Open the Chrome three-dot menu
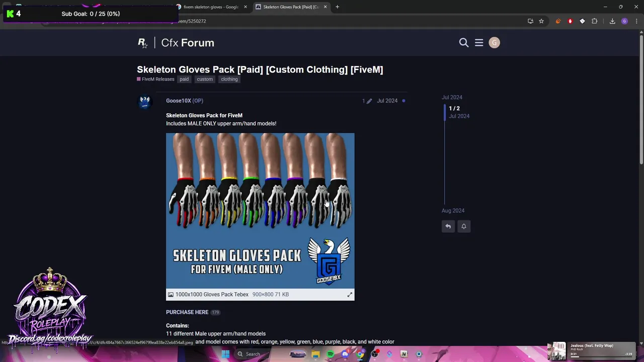The width and height of the screenshot is (644, 362). point(636,21)
